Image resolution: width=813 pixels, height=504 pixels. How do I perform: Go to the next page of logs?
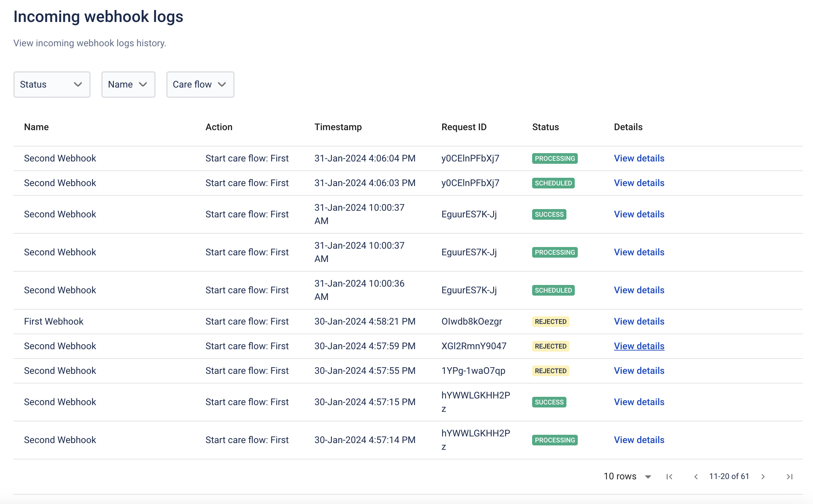click(763, 477)
